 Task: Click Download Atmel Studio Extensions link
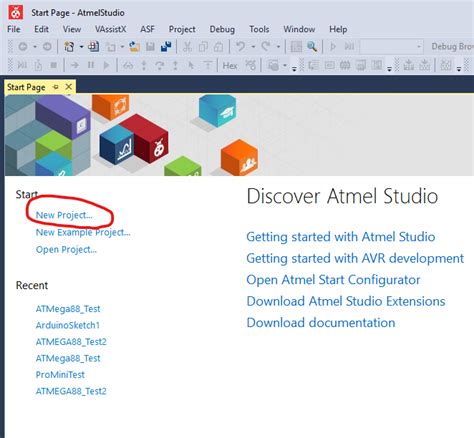tap(346, 301)
